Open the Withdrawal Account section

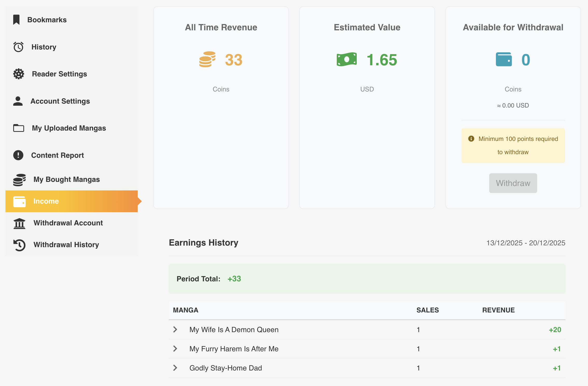[x=68, y=223]
